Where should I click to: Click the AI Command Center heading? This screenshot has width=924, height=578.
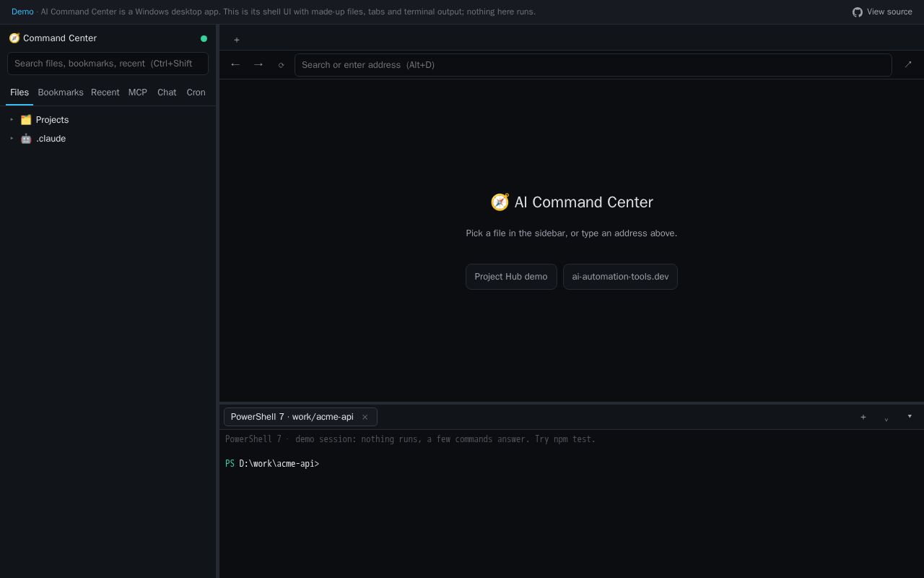click(x=572, y=202)
